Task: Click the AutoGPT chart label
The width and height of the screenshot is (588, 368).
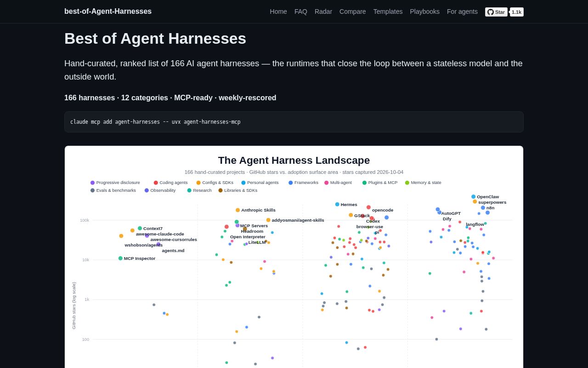Action: coord(451,213)
